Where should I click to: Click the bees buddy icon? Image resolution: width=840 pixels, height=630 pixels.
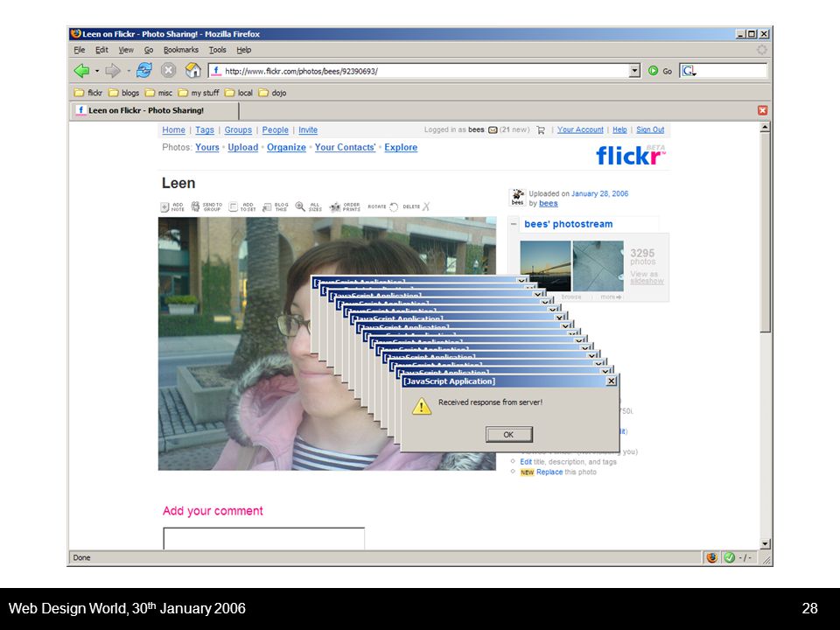click(x=517, y=197)
